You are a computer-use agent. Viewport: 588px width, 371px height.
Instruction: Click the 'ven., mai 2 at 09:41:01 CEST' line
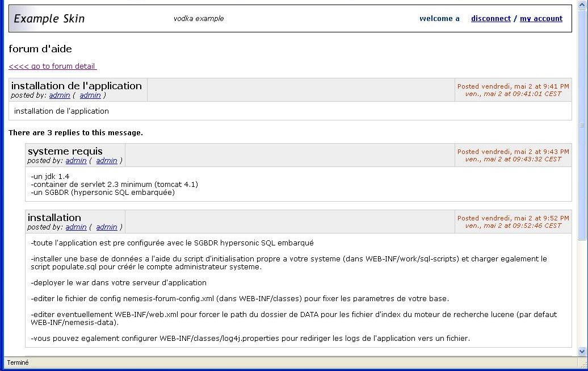(513, 94)
